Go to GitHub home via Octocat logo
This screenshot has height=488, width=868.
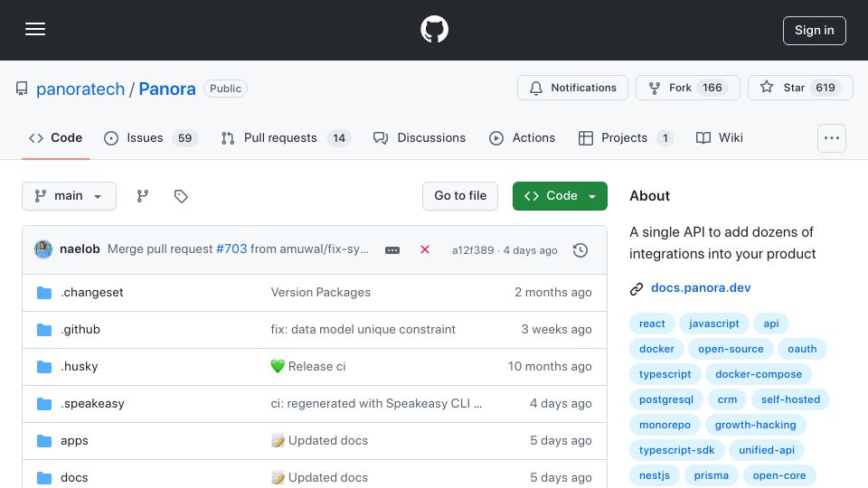click(x=434, y=29)
